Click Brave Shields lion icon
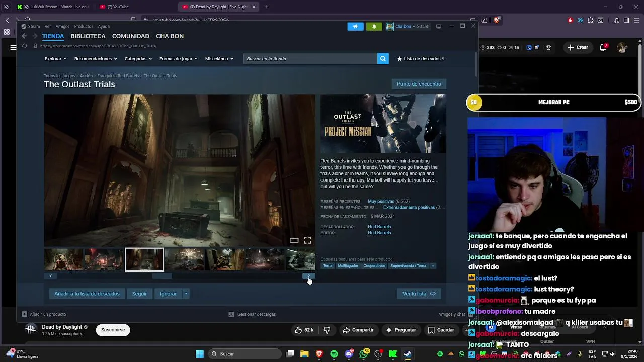This screenshot has height=362, width=644. click(497, 20)
